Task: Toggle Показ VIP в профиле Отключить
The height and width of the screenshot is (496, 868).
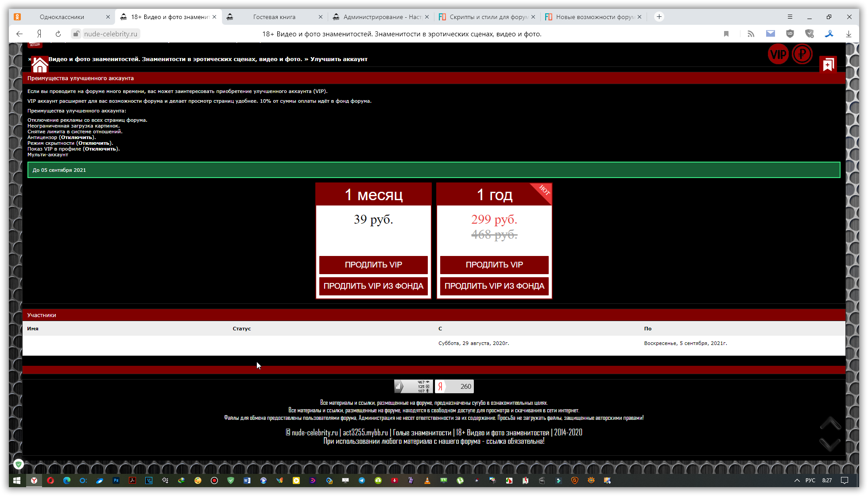Action: 101,149
